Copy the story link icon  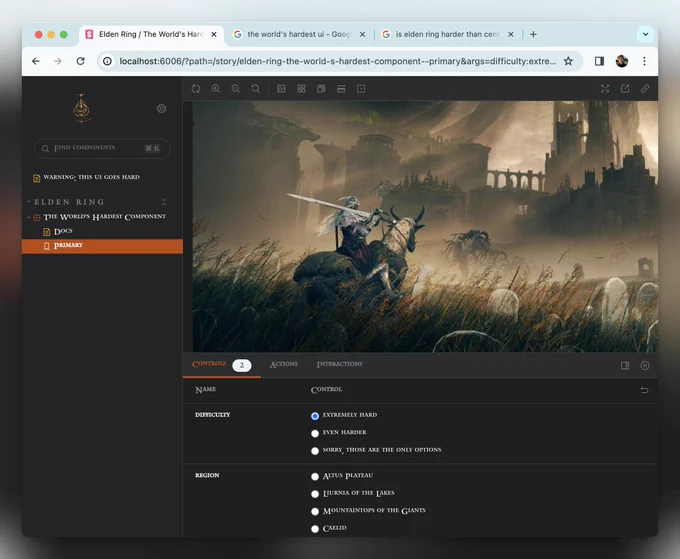tap(645, 89)
